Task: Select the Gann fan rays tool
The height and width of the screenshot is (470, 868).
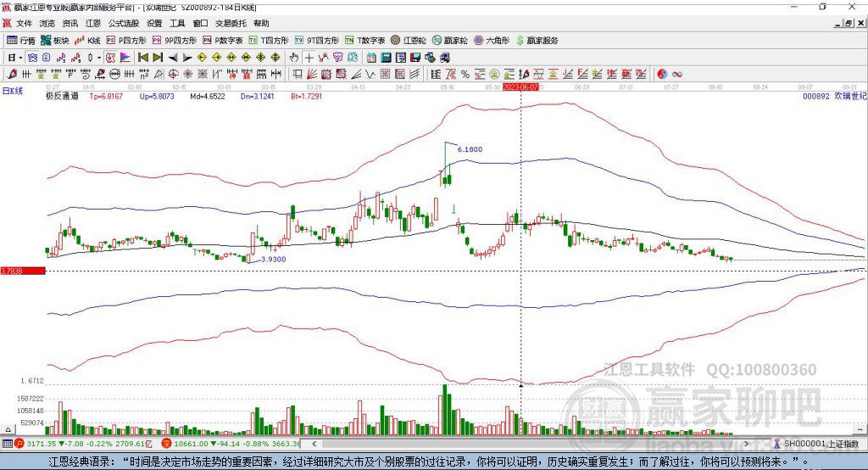Action: 312,74
